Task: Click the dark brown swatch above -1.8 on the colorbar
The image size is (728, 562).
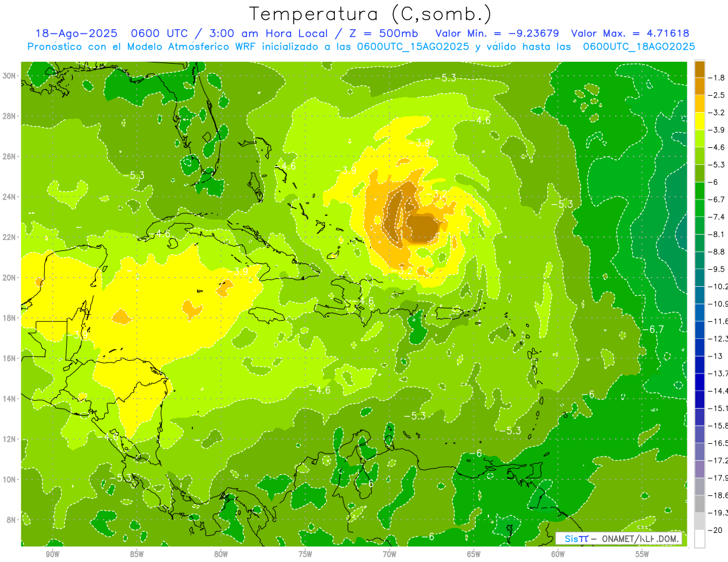Action: (699, 69)
